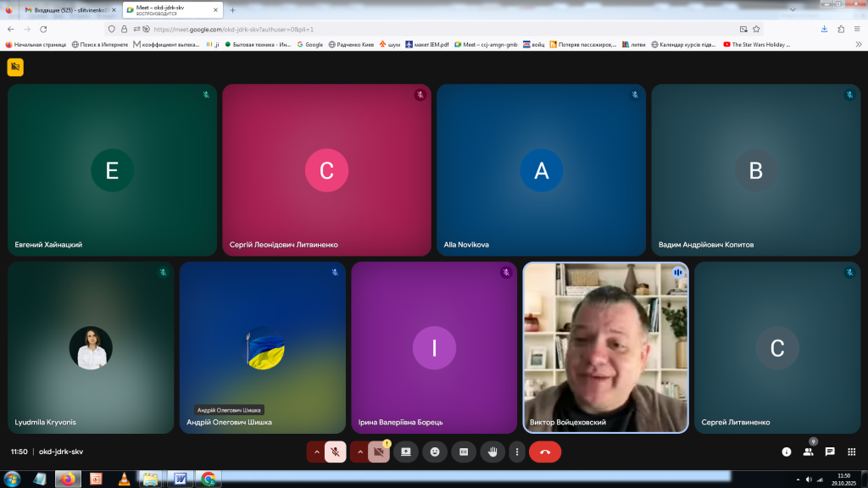Open the emoji reactions panel
This screenshot has width=868, height=488.
pos(435,452)
